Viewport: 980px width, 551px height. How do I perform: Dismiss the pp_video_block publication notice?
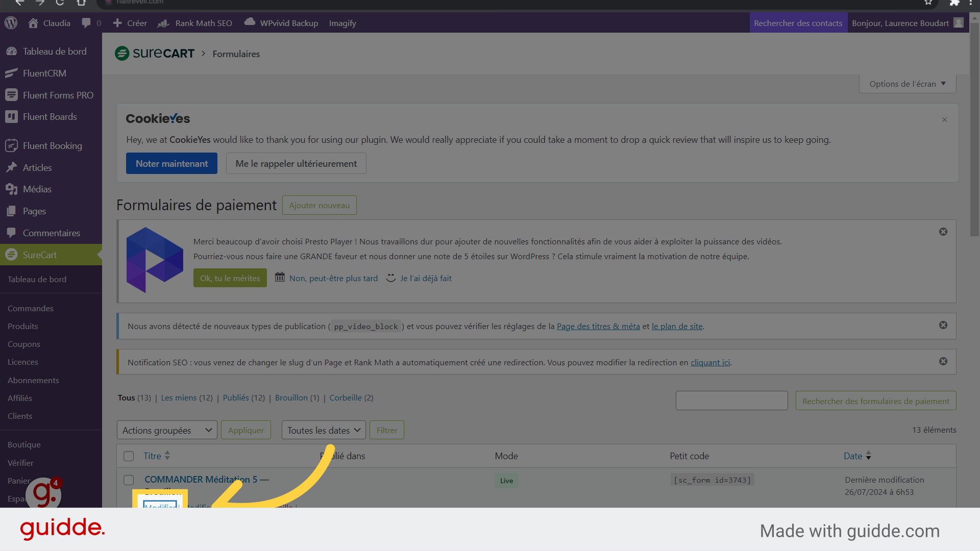coord(943,325)
